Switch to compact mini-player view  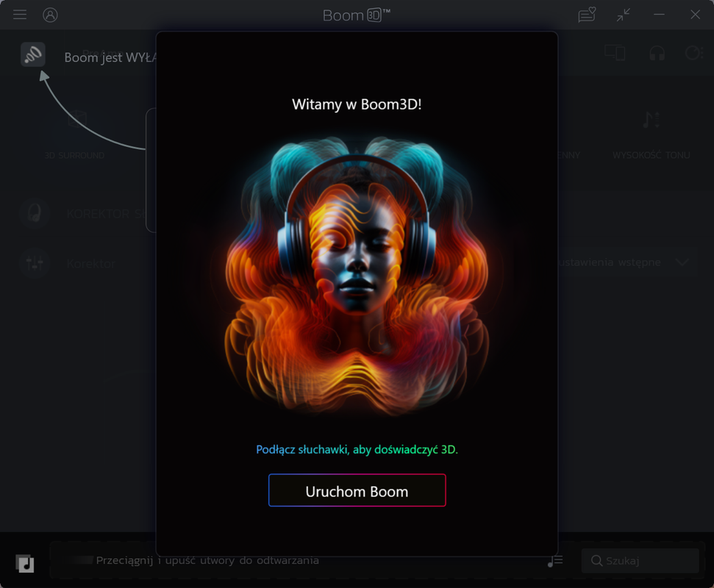pos(624,15)
